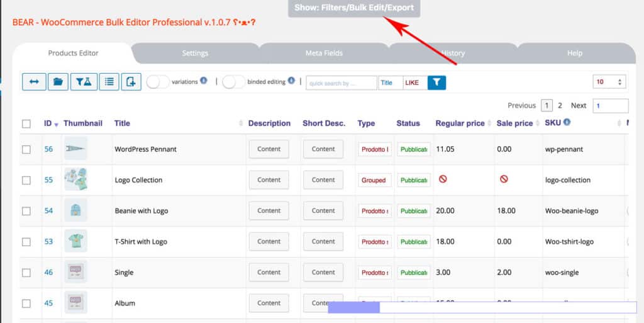Click the sort arrows in the Title column
Image resolution: width=644 pixels, height=323 pixels.
point(241,123)
